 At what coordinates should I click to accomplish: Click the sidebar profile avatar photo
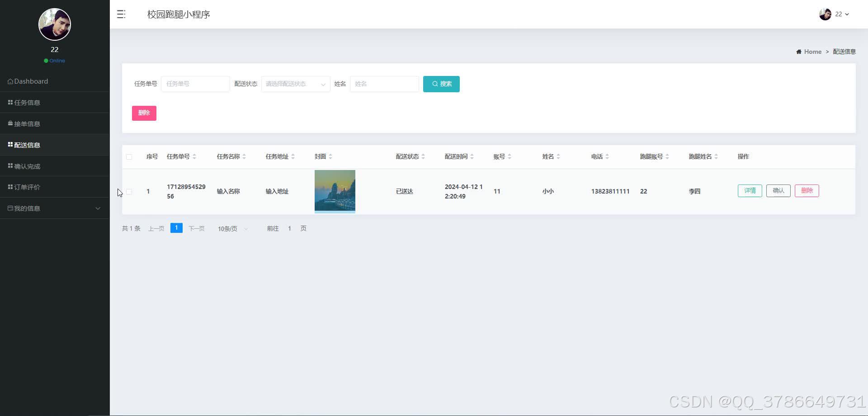[x=55, y=24]
